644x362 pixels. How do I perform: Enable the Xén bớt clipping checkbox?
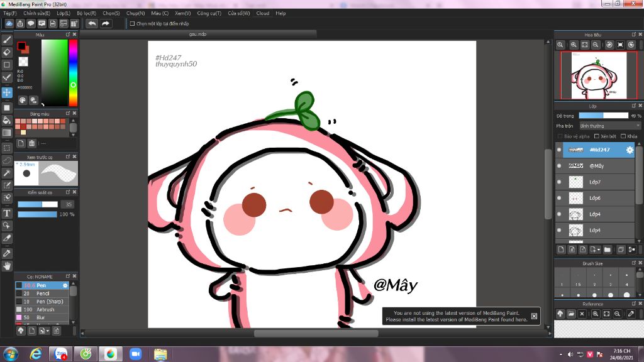point(597,136)
